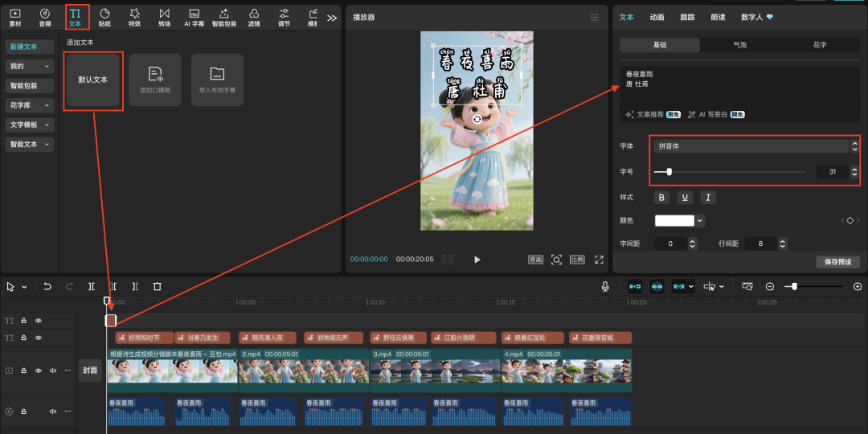Screen dimensions: 868x434
Task: Open the 字体 font dropdown showing 拼音体
Action: point(751,146)
